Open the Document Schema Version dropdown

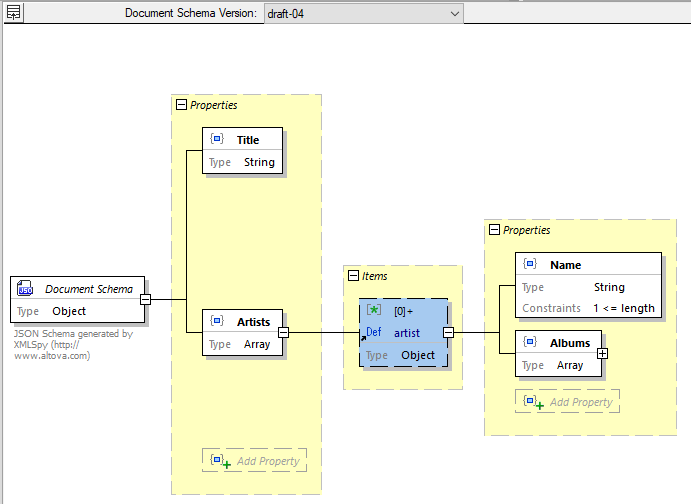(x=455, y=13)
